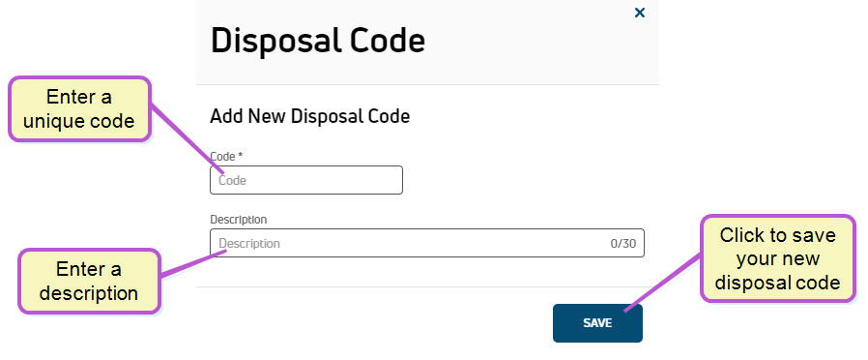Focus the Code input field
The height and width of the screenshot is (360, 868).
306,180
